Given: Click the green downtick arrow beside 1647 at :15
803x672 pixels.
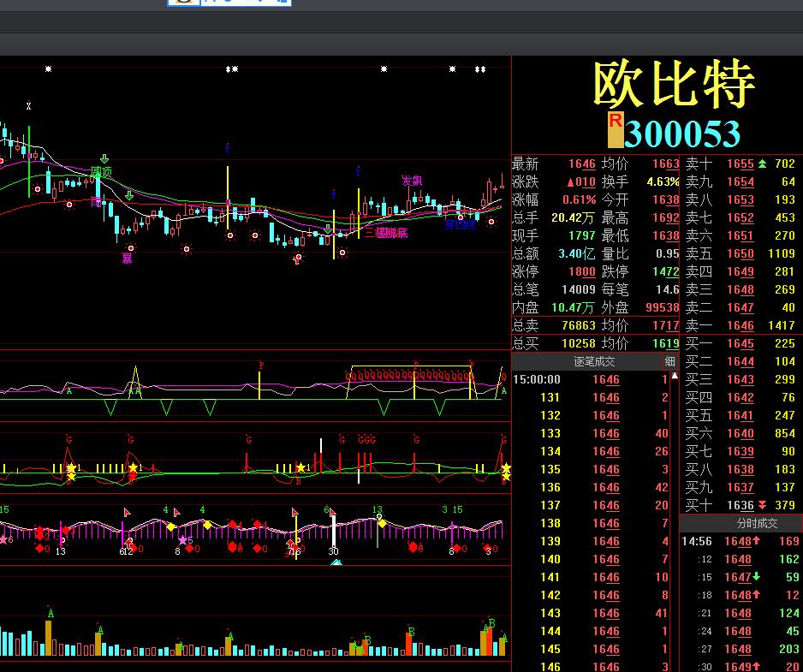Looking at the screenshot, I should (x=756, y=577).
